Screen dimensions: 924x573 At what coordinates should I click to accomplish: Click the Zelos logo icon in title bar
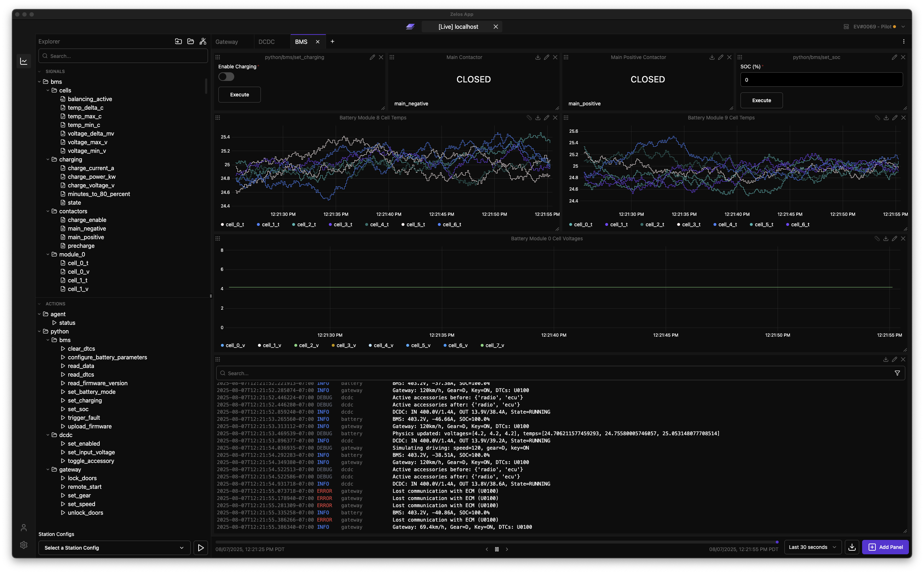point(410,27)
